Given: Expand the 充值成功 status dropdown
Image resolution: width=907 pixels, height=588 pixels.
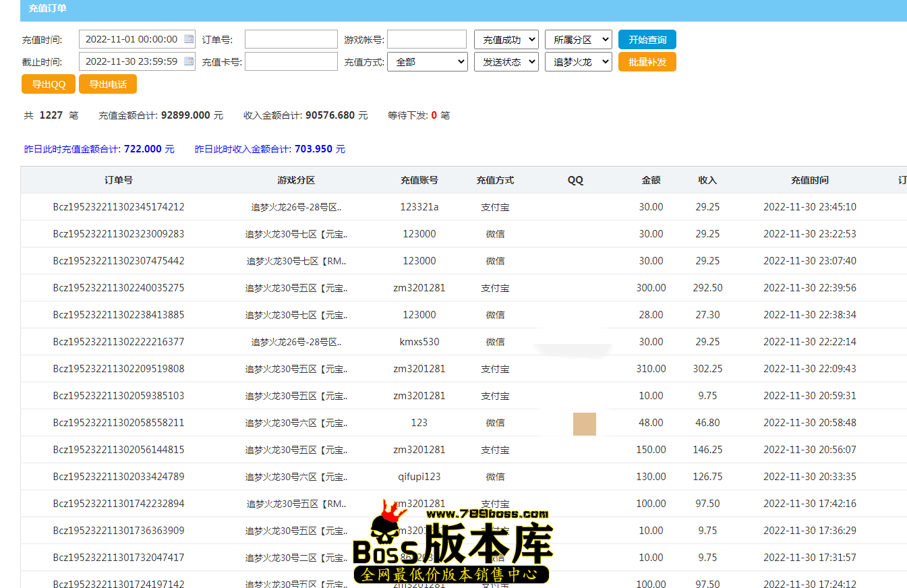Looking at the screenshot, I should click(506, 40).
